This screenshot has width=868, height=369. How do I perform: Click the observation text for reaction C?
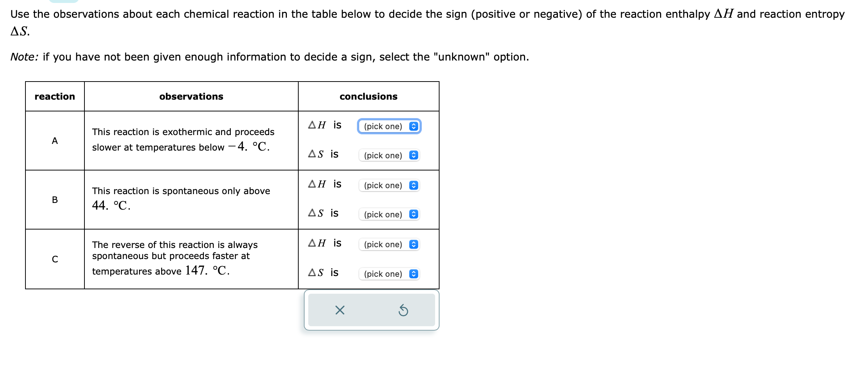point(173,258)
